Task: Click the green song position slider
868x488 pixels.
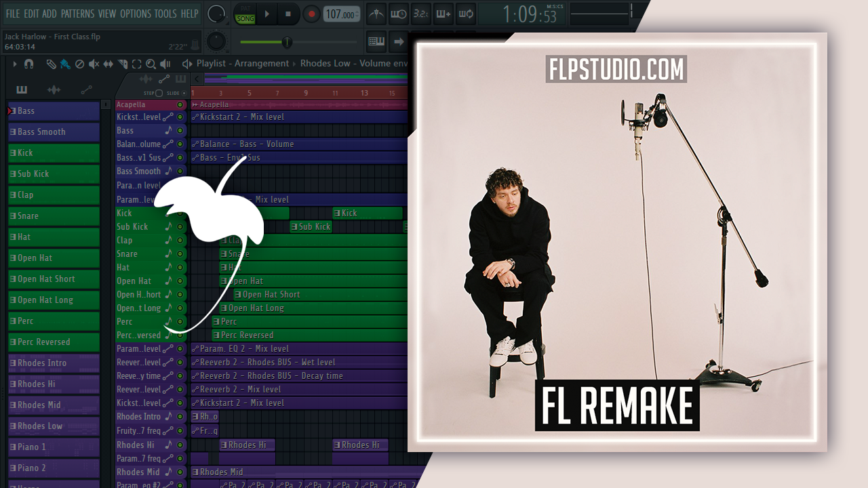Action: [x=287, y=42]
